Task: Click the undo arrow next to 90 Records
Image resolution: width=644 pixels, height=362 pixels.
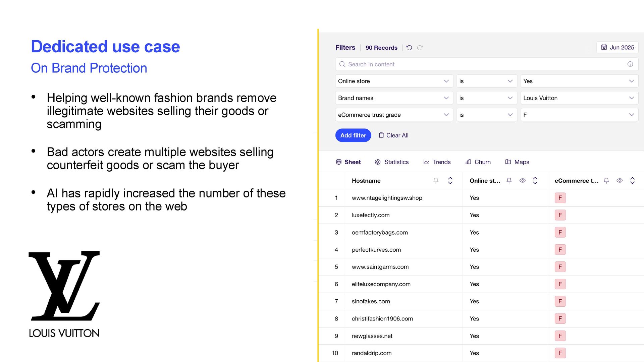Action: (x=409, y=48)
